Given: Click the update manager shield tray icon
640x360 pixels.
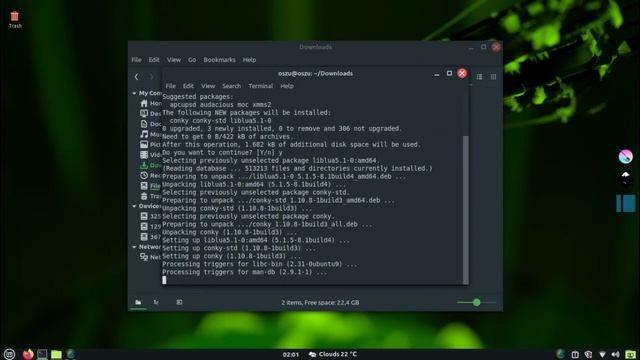Looking at the screenshot, I should tap(588, 354).
